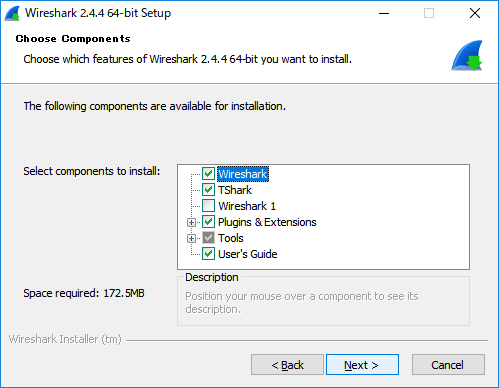Click the Wireshark installer logo in header

[467, 56]
